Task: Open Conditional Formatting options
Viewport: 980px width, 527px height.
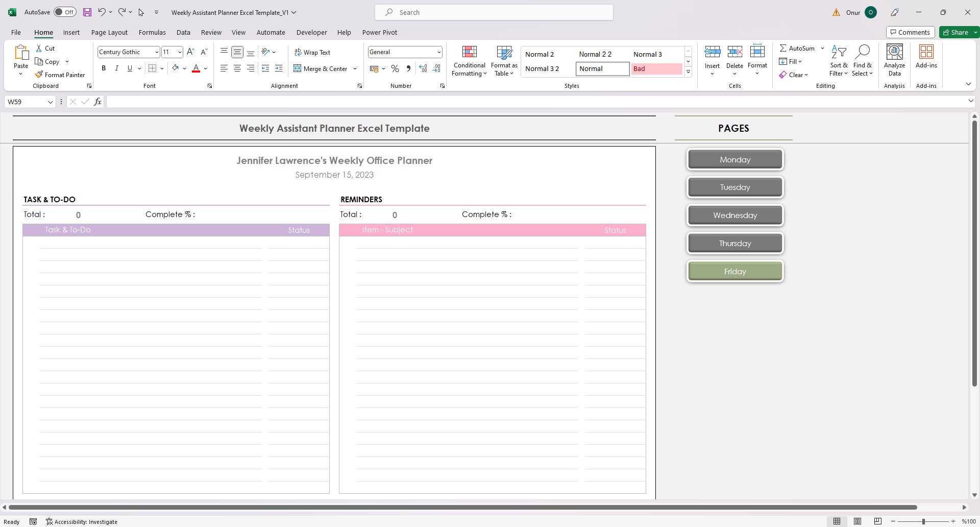Action: (x=469, y=60)
